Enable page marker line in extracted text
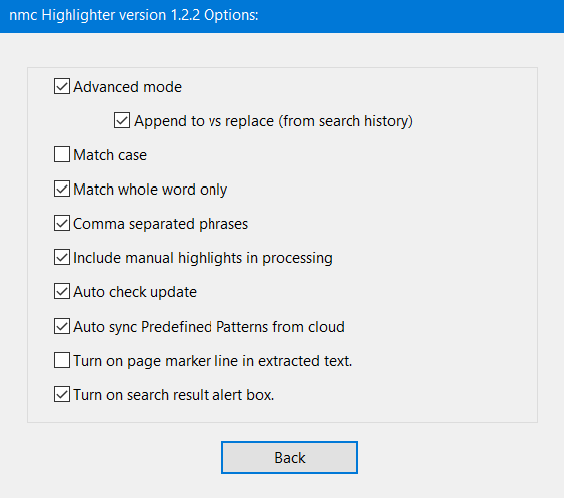 point(62,360)
